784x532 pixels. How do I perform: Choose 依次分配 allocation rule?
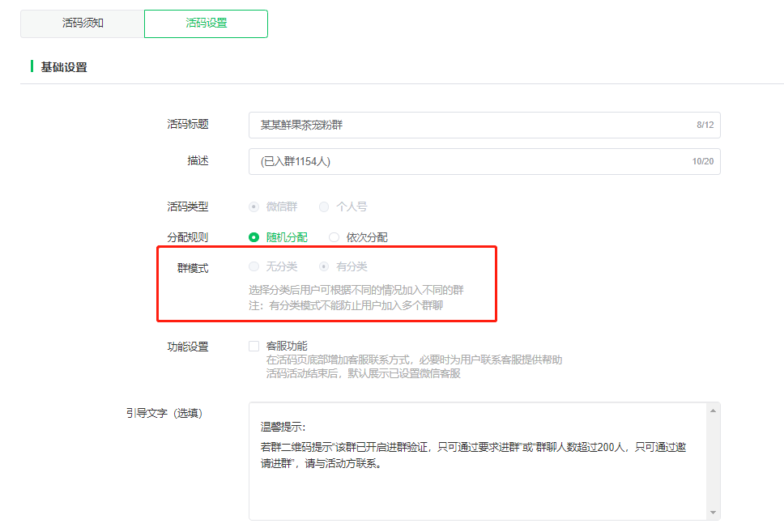pos(334,238)
